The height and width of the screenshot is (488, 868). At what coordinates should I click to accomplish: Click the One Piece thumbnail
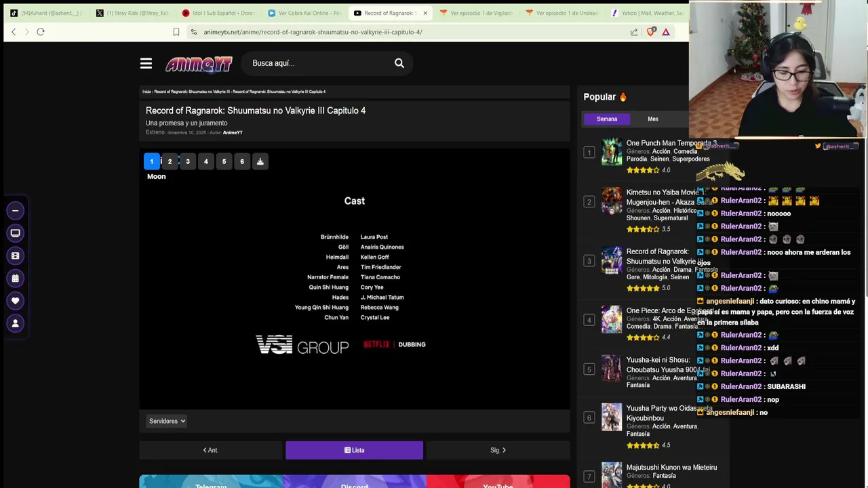612,320
